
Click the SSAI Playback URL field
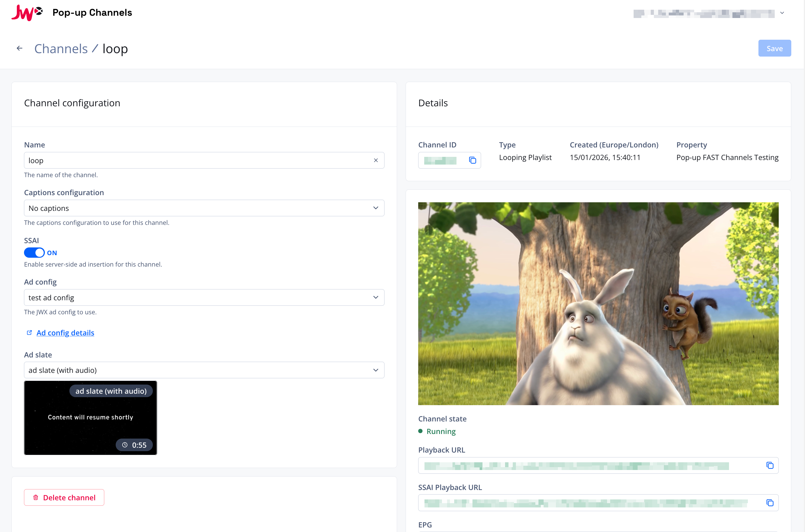tap(598, 503)
